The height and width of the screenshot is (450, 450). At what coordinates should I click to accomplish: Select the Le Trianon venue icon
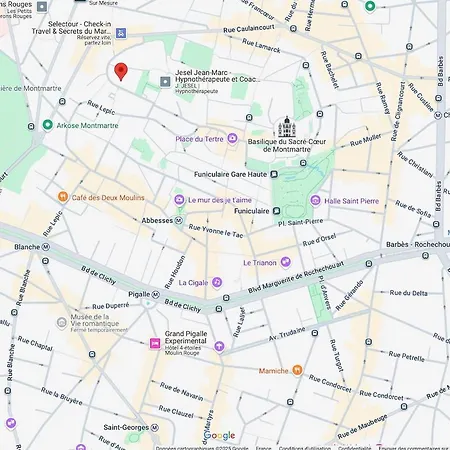[x=285, y=262]
